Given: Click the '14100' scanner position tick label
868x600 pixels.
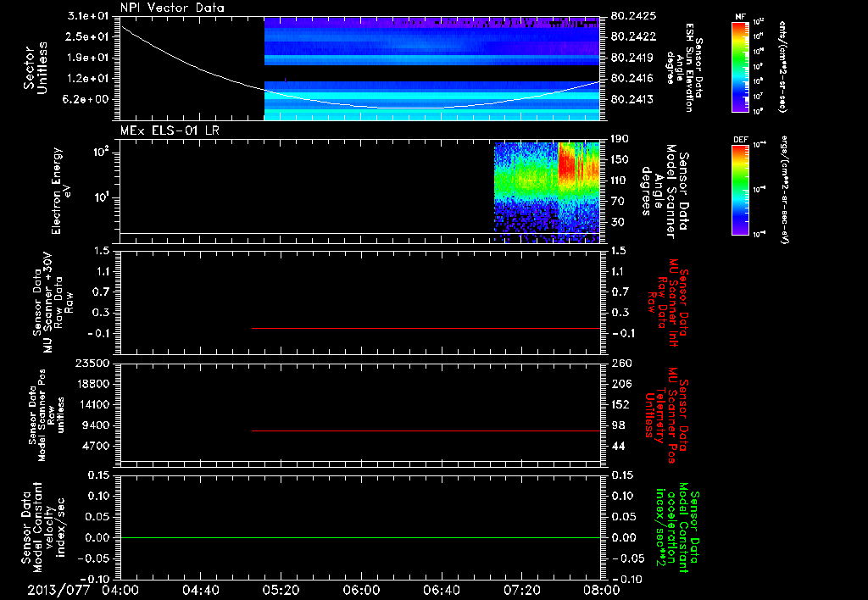Looking at the screenshot, I should pyautogui.click(x=93, y=404).
